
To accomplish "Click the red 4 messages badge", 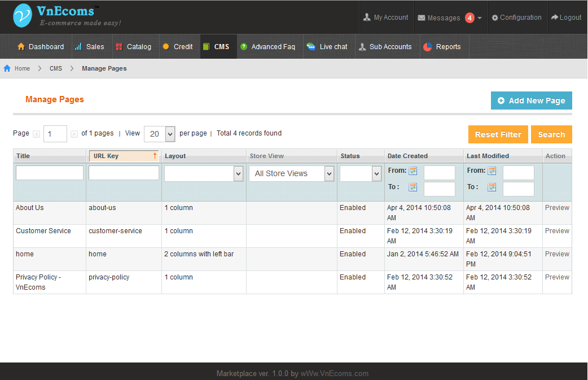I will pos(469,18).
